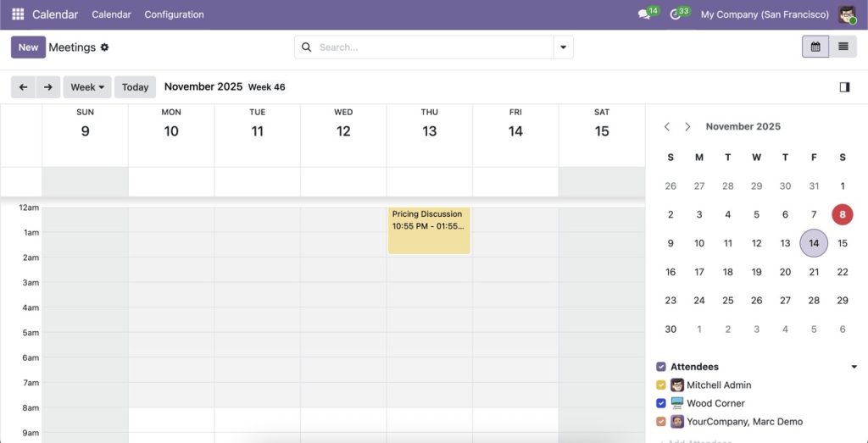Screen dimensions: 868x443
Task: Toggle the side panel icon
Action: (x=844, y=86)
